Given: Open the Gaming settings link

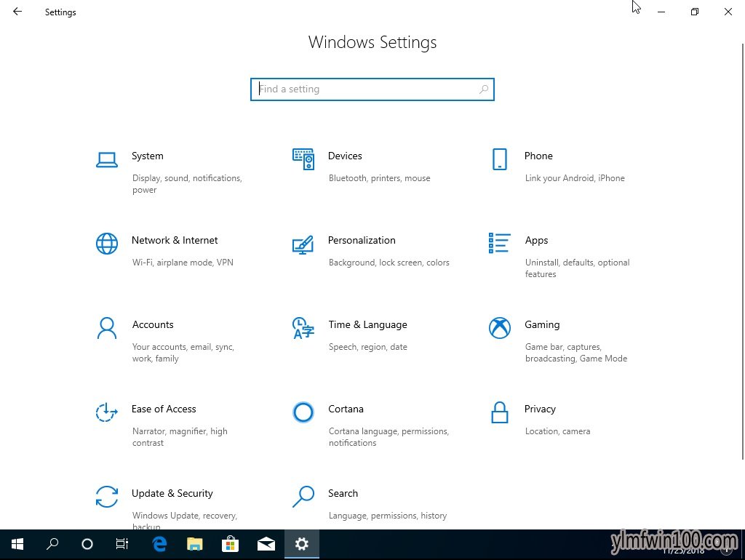Looking at the screenshot, I should point(542,325).
